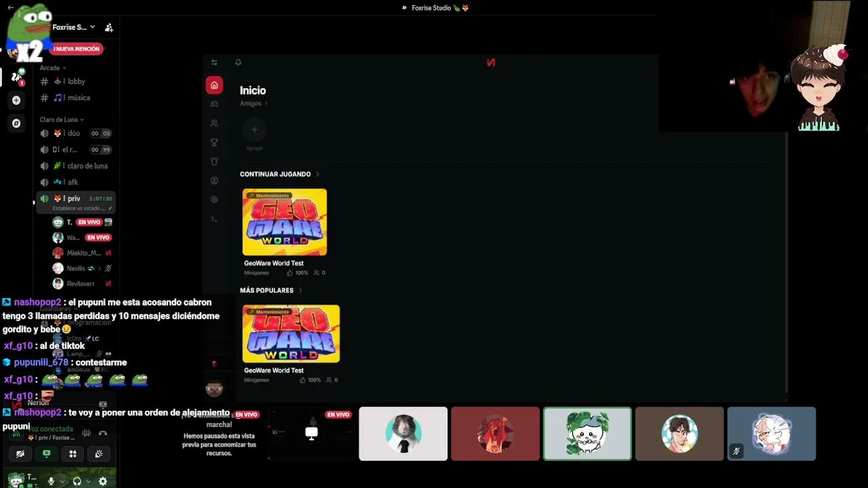Join the 'el r...' voice channel
Screen dimensions: 868x488
75,150
